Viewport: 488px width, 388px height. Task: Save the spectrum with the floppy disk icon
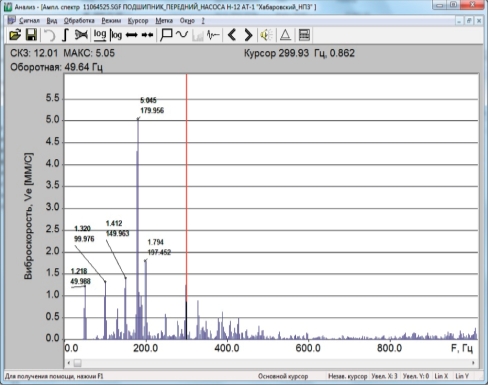31,35
